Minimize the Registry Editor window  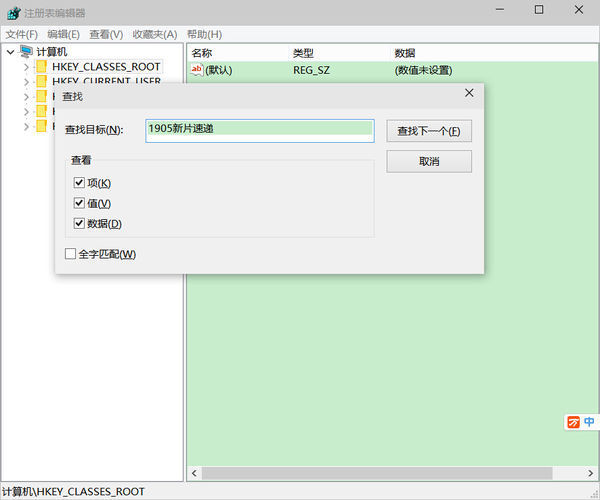(x=500, y=10)
